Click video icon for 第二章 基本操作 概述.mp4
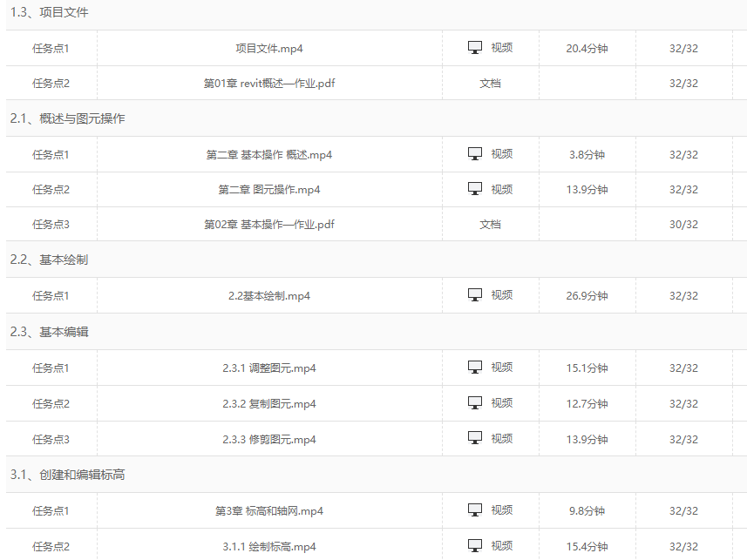 coord(475,154)
